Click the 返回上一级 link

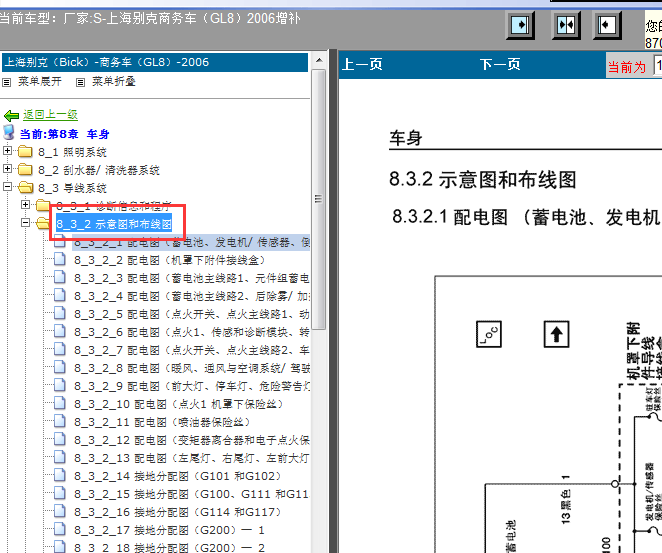coord(50,114)
